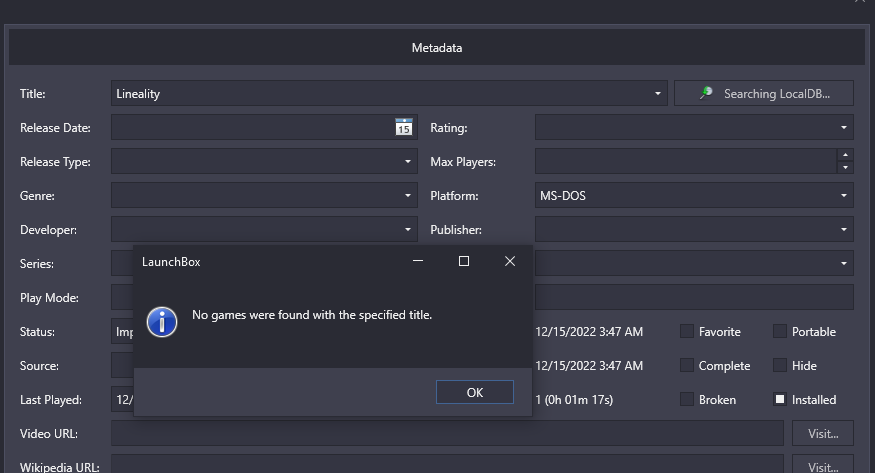Screen dimensions: 875x473
Task: Enable the Complete checkbox
Action: click(687, 365)
